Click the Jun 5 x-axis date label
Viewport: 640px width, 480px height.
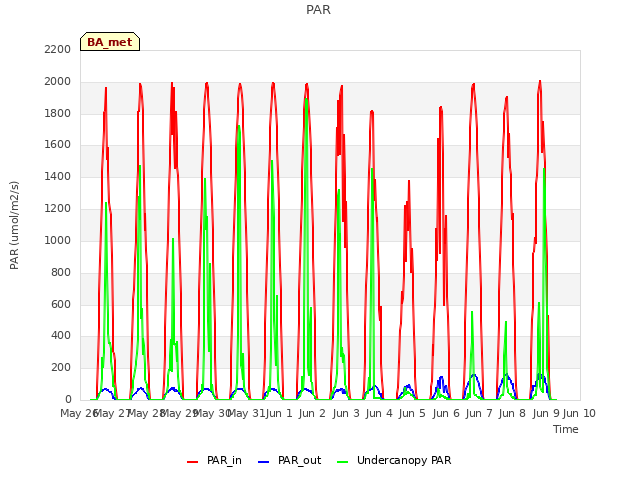pos(412,413)
